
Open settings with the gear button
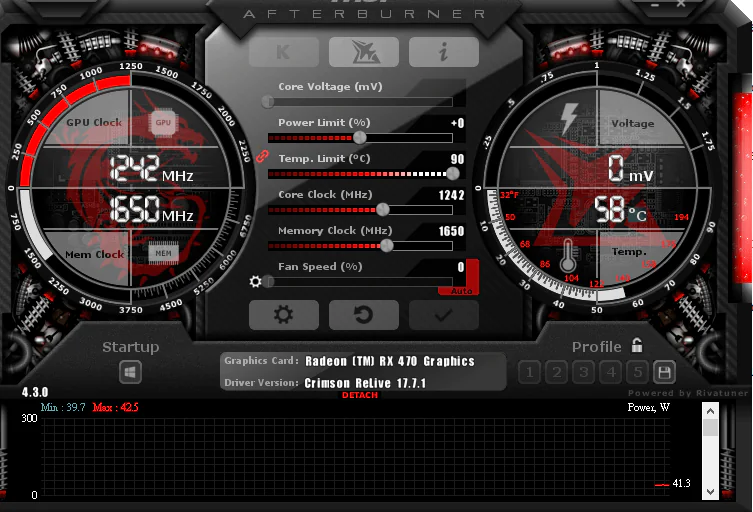point(284,315)
